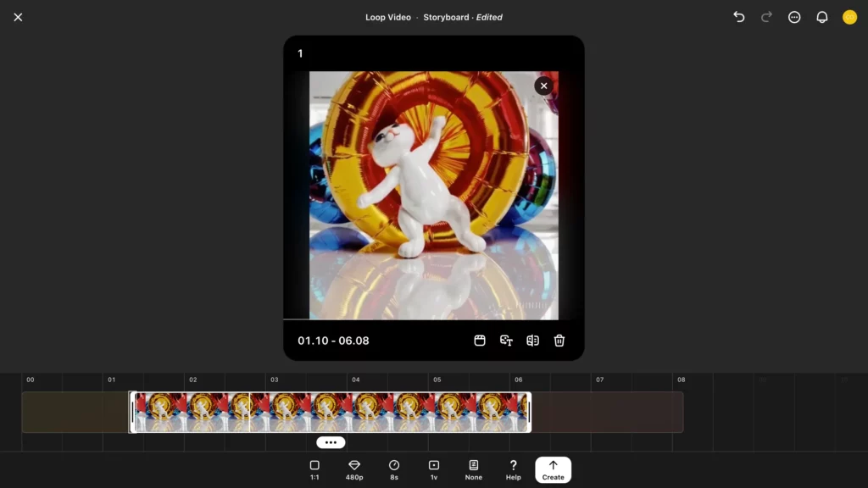Screen dimensions: 868x488
Task: Click the 08 timeline ruler mark
Action: (x=682, y=380)
